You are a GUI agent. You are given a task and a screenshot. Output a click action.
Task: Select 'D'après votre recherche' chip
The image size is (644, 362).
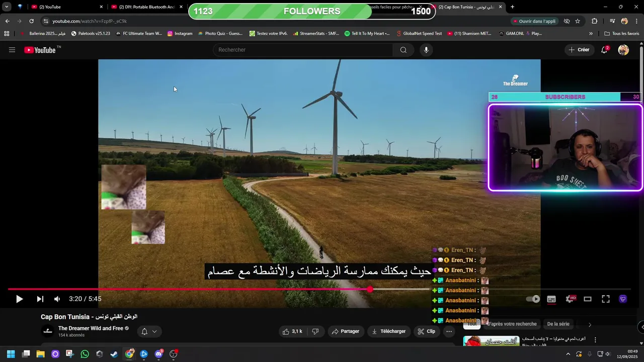512,324
